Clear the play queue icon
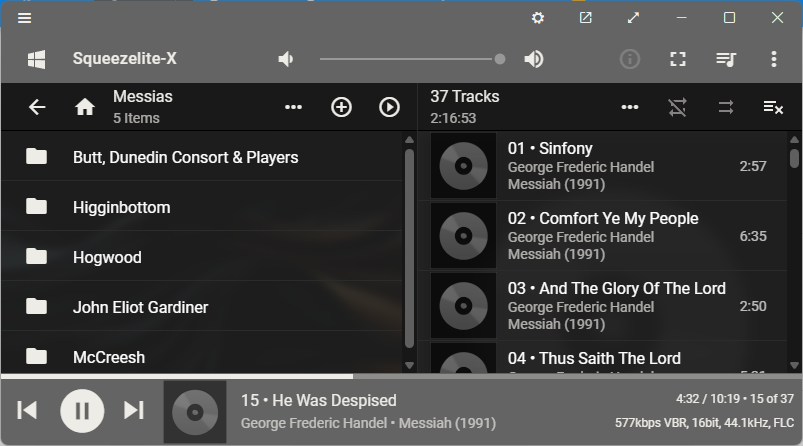The height and width of the screenshot is (446, 803). (773, 107)
